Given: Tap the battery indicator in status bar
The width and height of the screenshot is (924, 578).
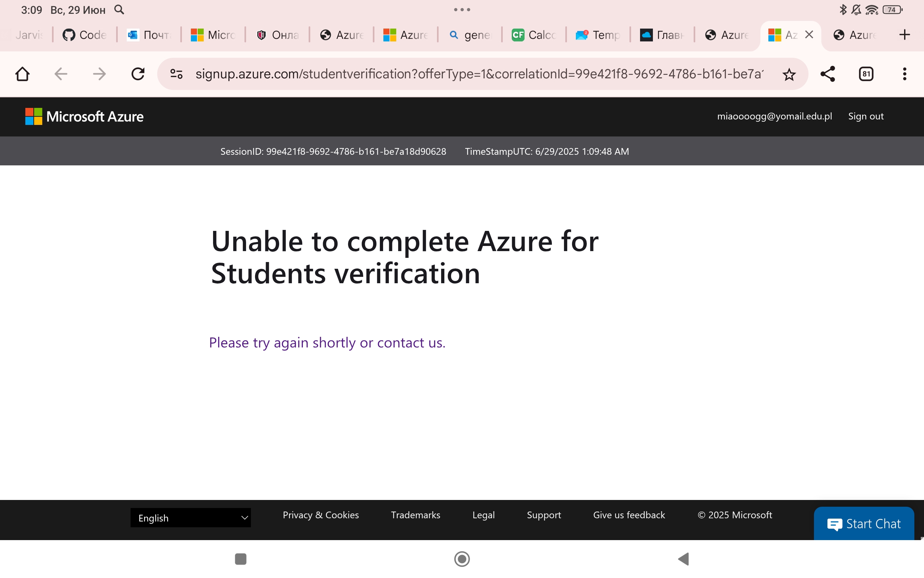Looking at the screenshot, I should pos(892,10).
